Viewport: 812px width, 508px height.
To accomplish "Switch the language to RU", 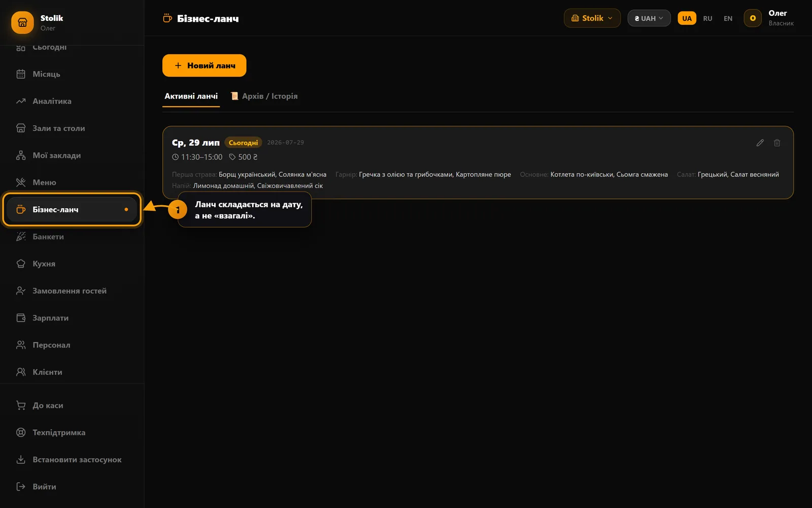I will (707, 18).
